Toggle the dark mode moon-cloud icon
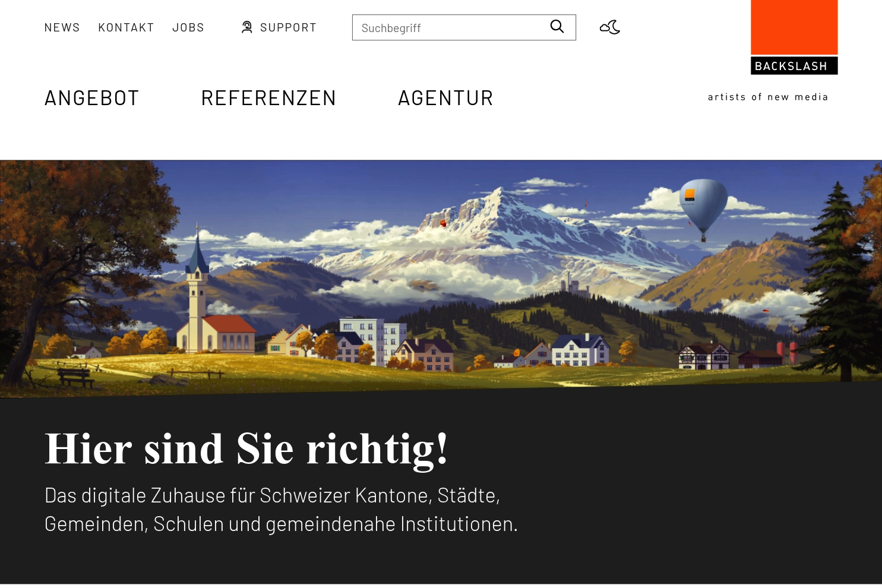The width and height of the screenshot is (882, 588). click(x=610, y=27)
